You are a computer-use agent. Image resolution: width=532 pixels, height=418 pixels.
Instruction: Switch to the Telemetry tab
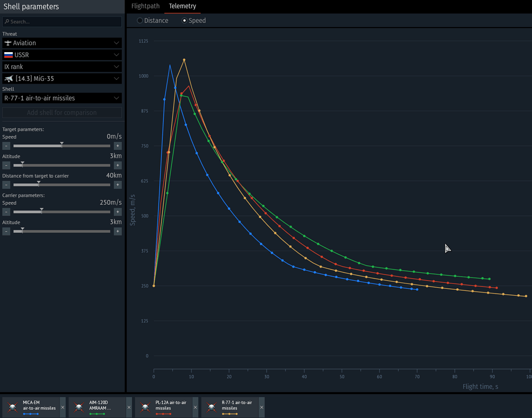tap(182, 6)
